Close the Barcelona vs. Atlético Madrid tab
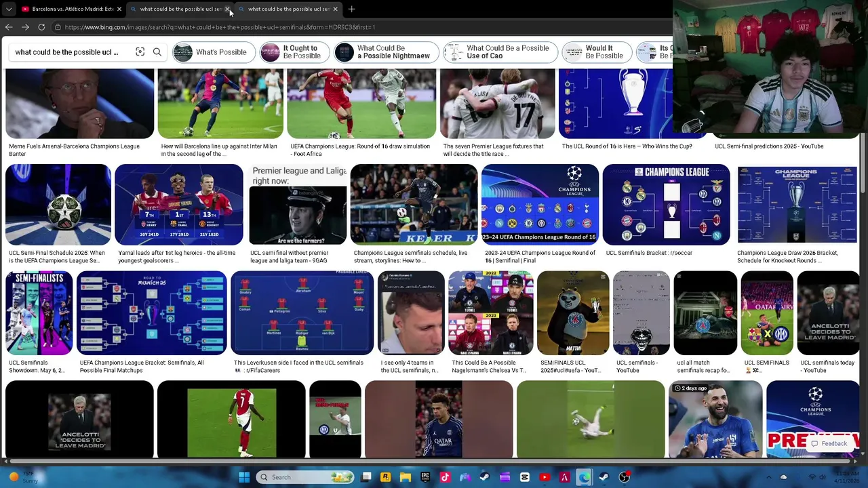 (119, 9)
